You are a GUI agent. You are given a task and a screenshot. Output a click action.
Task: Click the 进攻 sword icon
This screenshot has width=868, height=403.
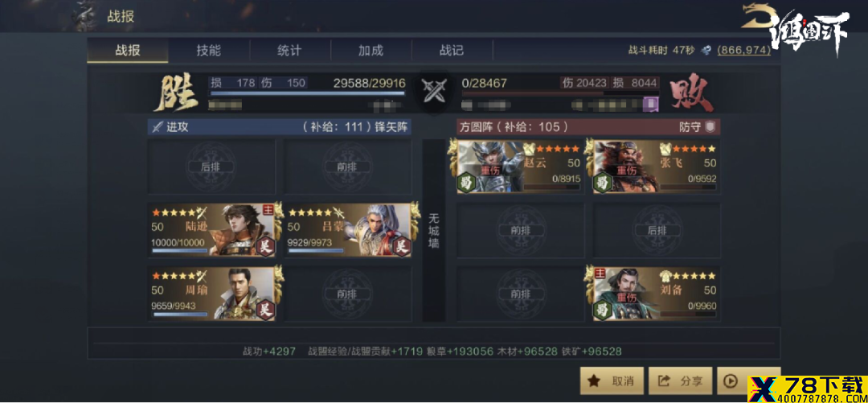click(158, 127)
